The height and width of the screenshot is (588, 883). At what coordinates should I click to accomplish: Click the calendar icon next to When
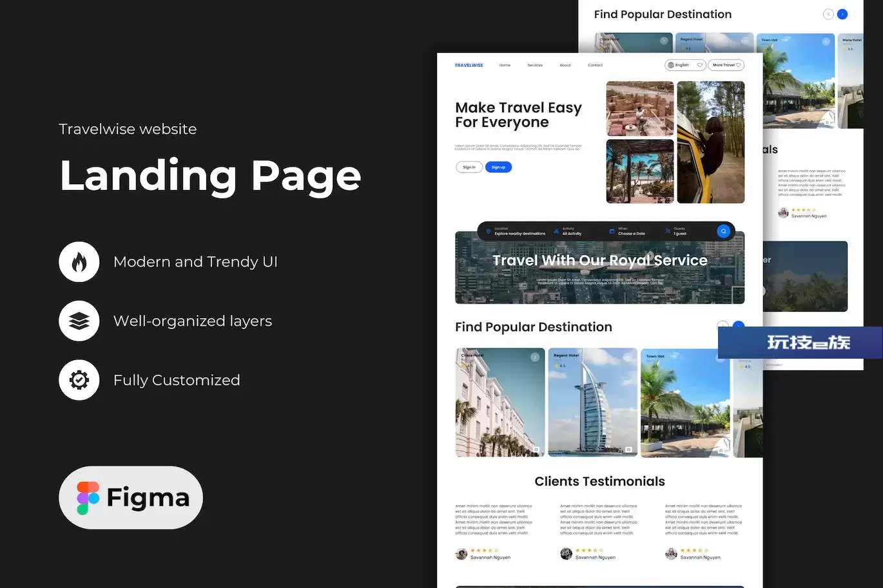(612, 231)
